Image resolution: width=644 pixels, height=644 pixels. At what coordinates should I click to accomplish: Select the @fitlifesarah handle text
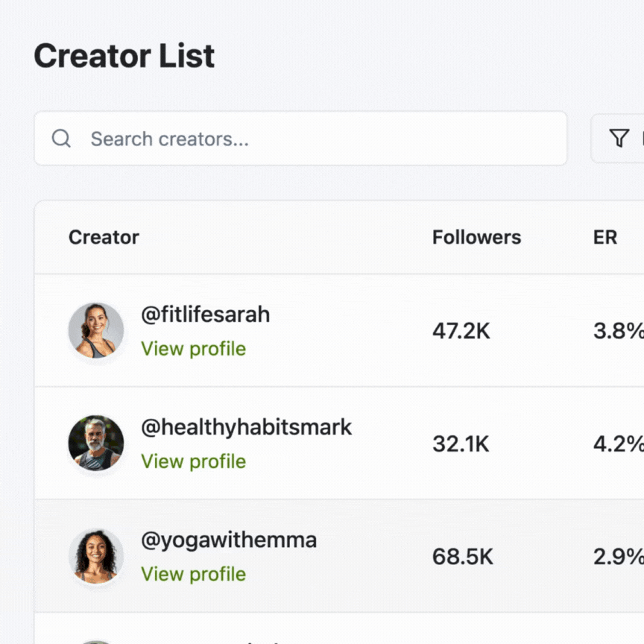[x=205, y=315]
